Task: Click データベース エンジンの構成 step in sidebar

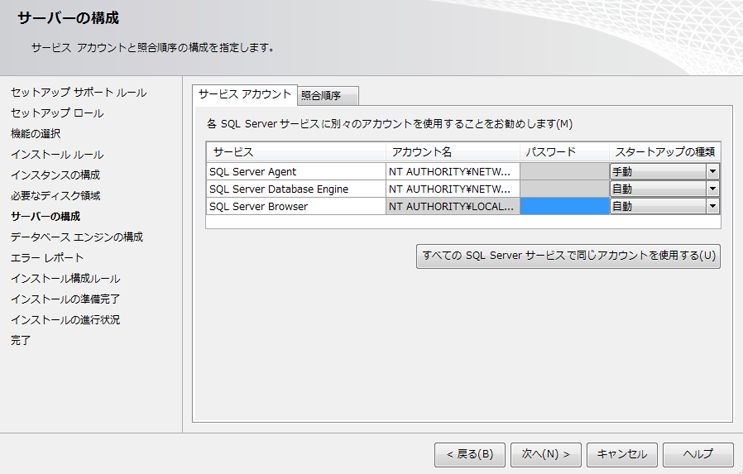Action: pyautogui.click(x=77, y=237)
